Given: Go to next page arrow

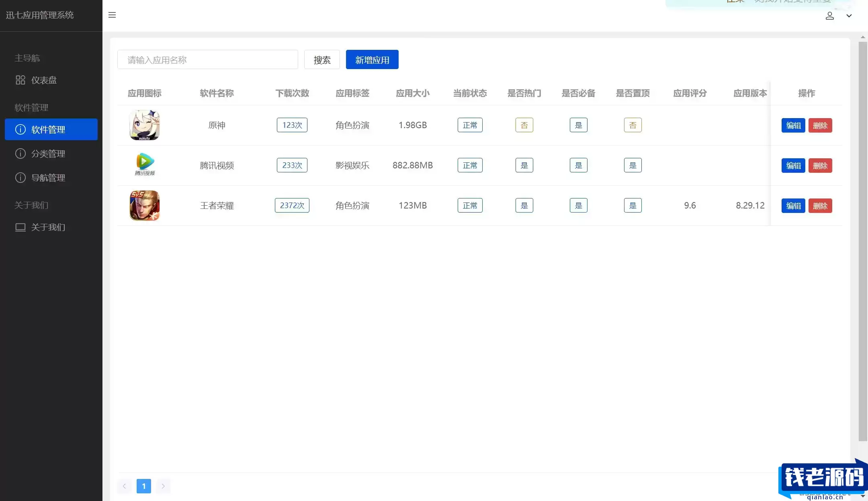Looking at the screenshot, I should tap(163, 486).
